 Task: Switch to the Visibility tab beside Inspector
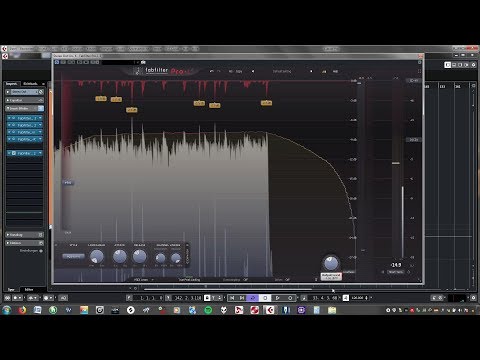point(30,83)
